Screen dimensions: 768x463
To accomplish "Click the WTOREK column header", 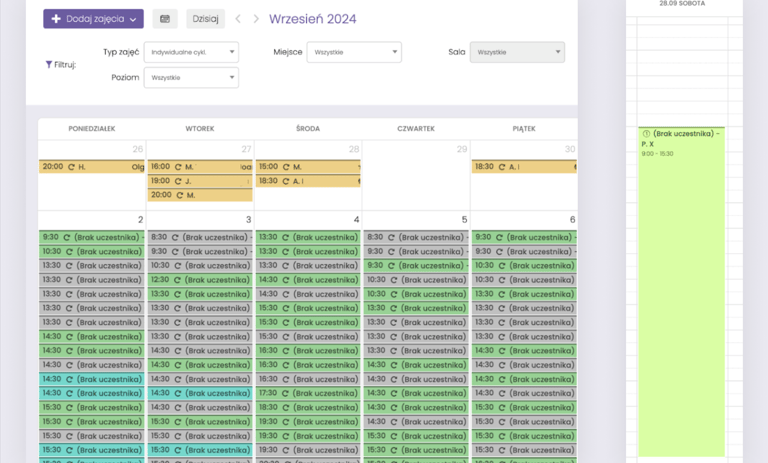I will (200, 129).
